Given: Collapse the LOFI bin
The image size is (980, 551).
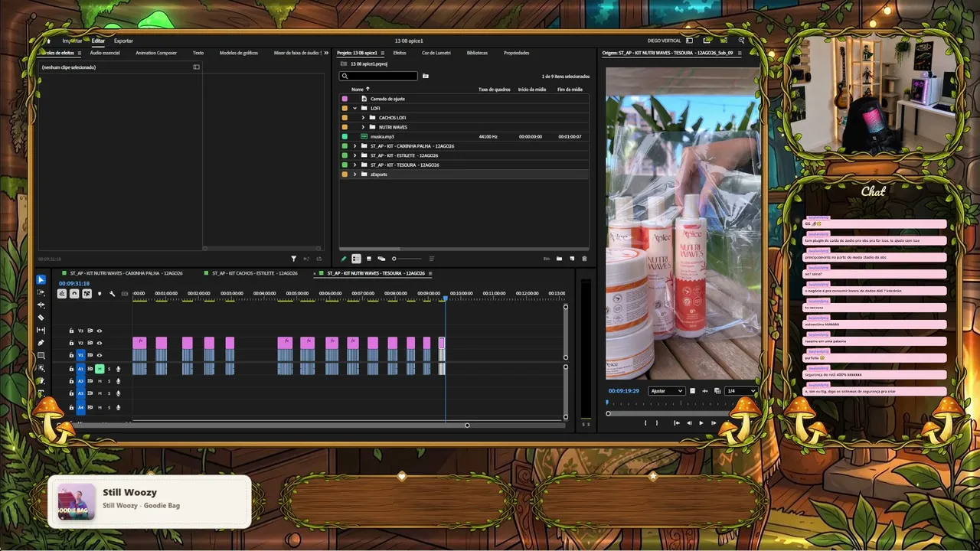Looking at the screenshot, I should pyautogui.click(x=354, y=108).
